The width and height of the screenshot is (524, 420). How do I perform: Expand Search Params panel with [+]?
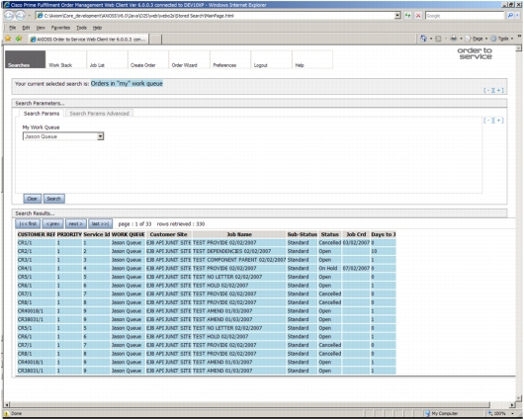499,121
